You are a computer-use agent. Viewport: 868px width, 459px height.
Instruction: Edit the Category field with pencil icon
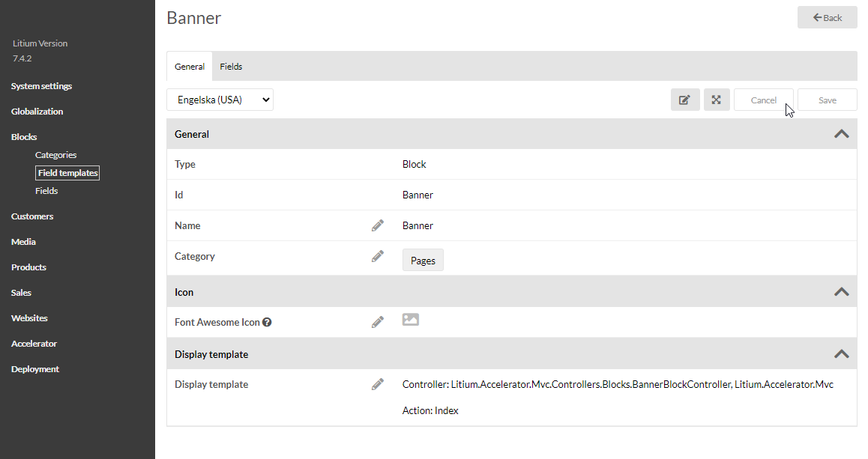(x=378, y=256)
